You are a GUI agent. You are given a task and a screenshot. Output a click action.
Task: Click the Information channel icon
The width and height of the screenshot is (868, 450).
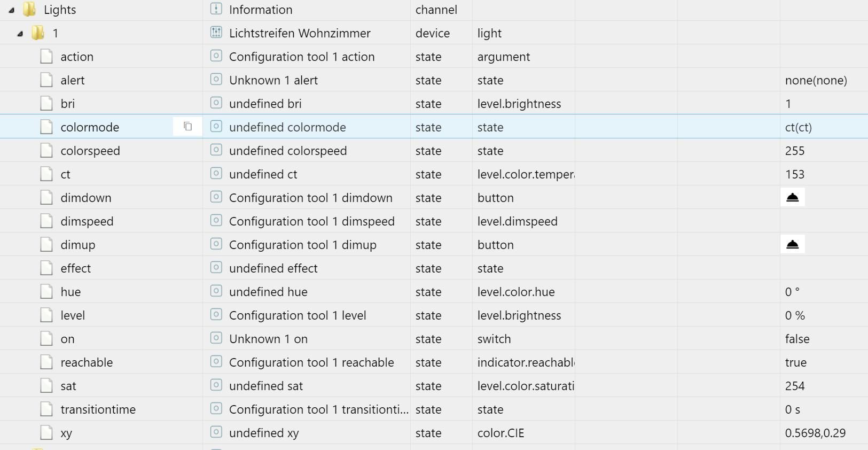point(216,9)
